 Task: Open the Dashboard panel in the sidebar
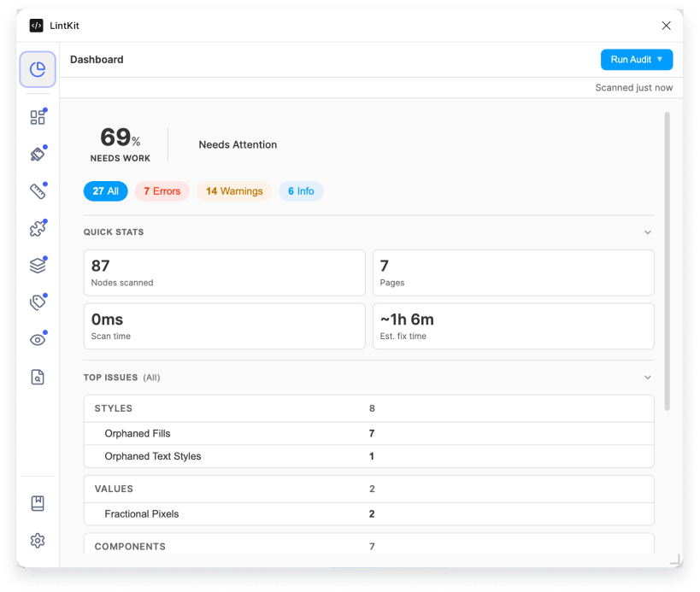point(38,69)
